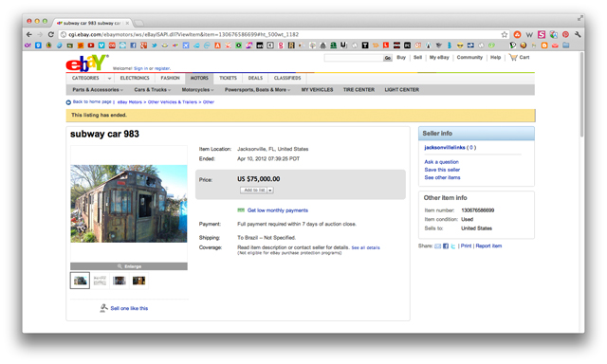Viewport: 607px width, 364px height.
Task: Open the My eBay link
Action: tap(439, 57)
